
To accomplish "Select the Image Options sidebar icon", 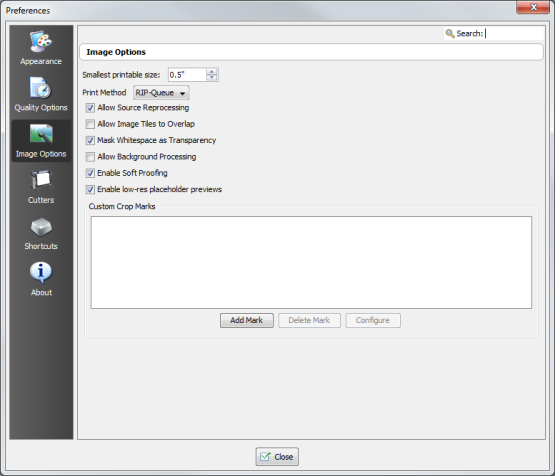I will pyautogui.click(x=41, y=134).
